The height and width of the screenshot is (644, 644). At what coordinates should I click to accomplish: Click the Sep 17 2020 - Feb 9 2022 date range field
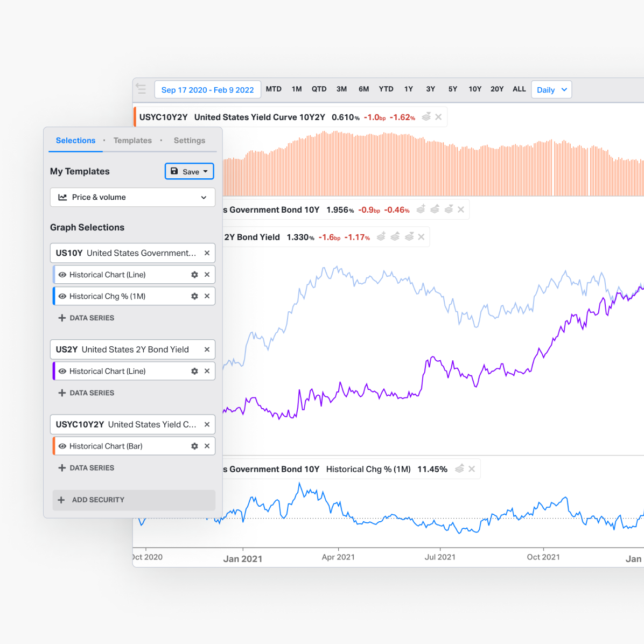point(207,90)
